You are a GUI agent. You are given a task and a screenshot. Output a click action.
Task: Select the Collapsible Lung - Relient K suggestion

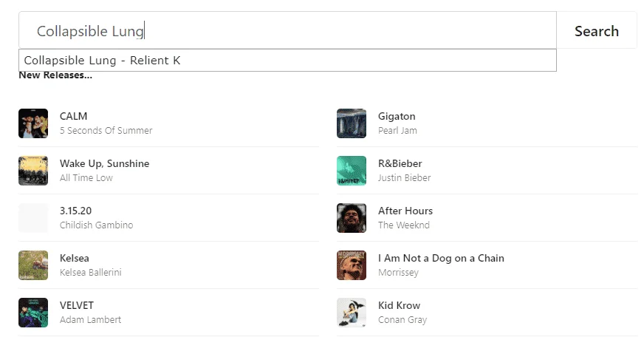[287, 61]
